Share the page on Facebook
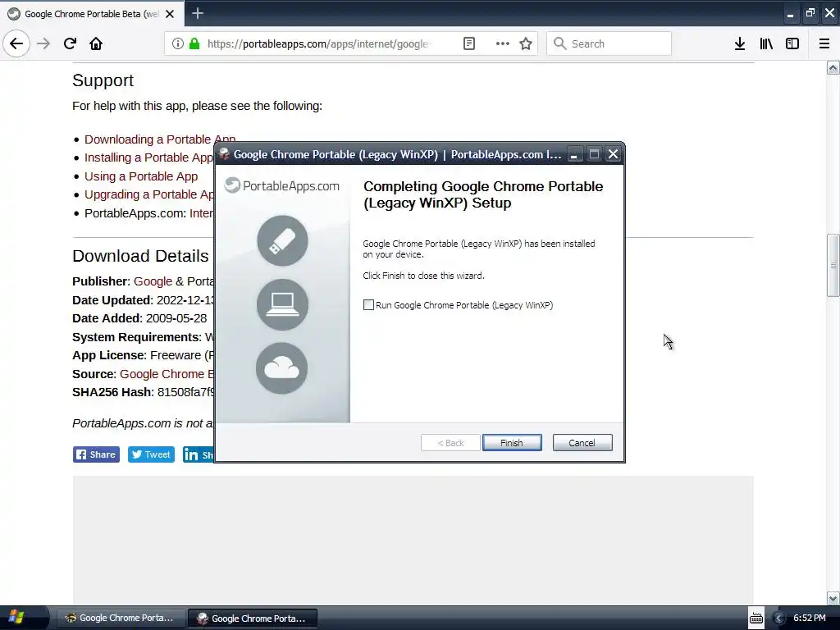Image resolution: width=840 pixels, height=630 pixels. [97, 454]
